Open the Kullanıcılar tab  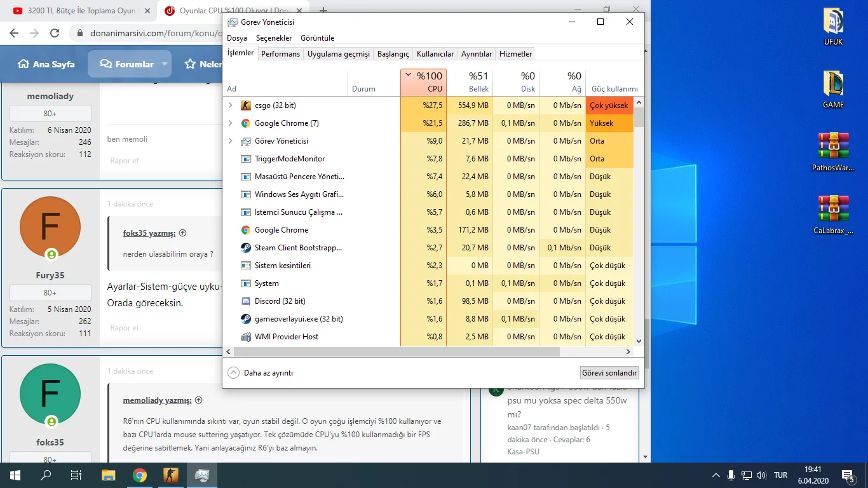435,54
